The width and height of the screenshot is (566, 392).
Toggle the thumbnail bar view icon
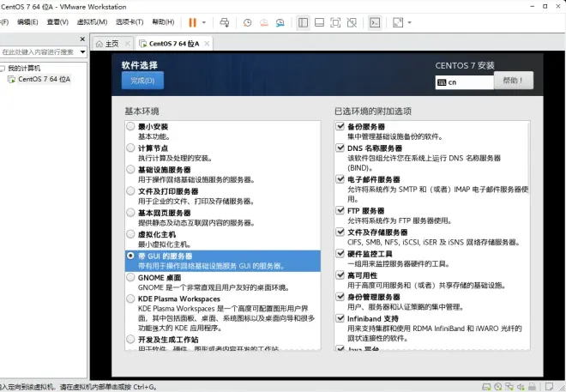click(x=320, y=23)
